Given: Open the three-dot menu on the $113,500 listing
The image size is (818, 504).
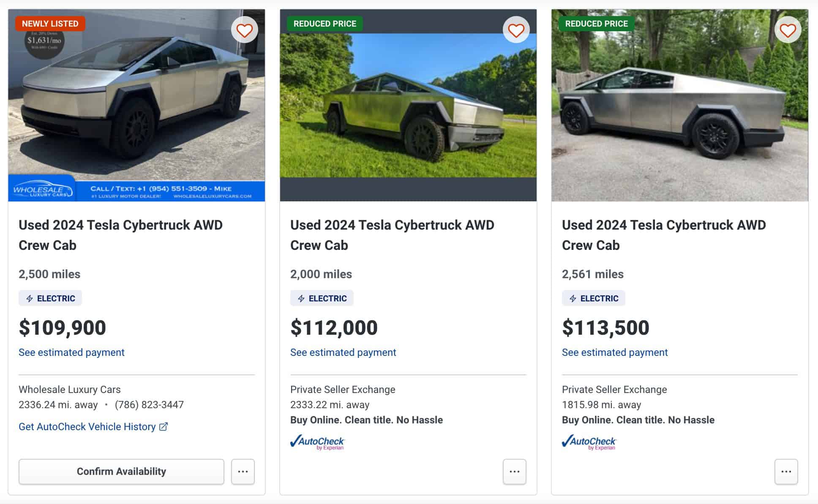Looking at the screenshot, I should tap(786, 471).
